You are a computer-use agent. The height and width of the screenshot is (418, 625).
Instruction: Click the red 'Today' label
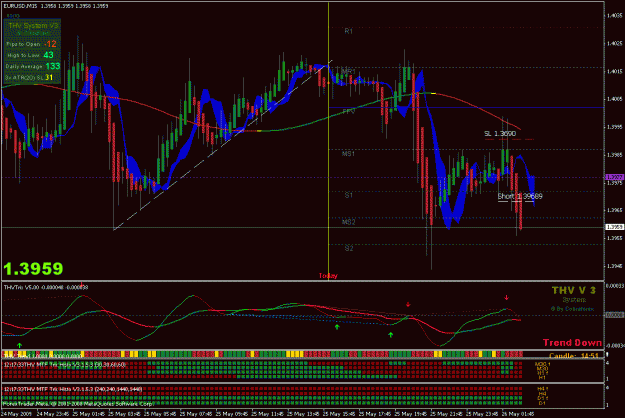pyautogui.click(x=328, y=276)
